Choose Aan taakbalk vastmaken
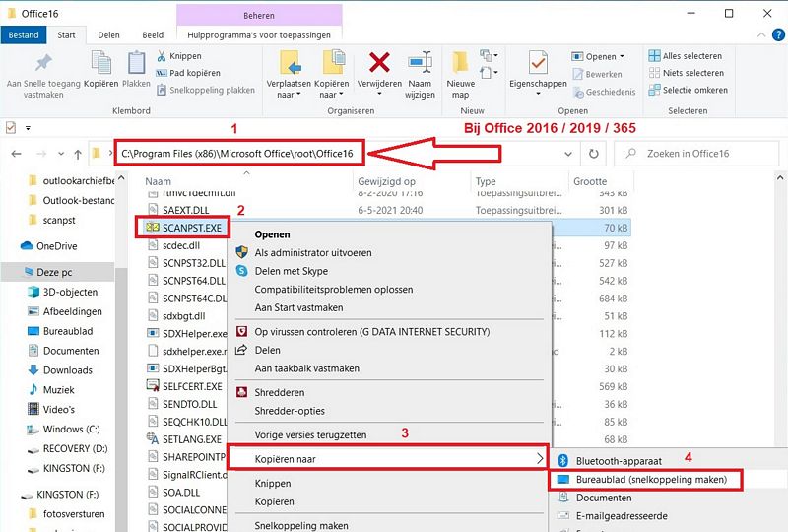This screenshot has height=532, width=788. click(306, 368)
